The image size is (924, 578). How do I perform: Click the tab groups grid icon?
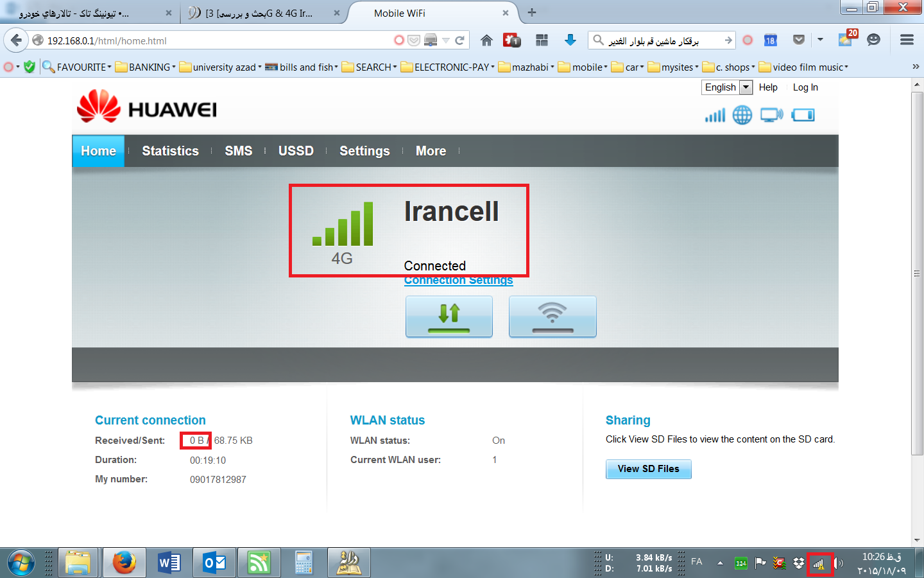coord(542,40)
